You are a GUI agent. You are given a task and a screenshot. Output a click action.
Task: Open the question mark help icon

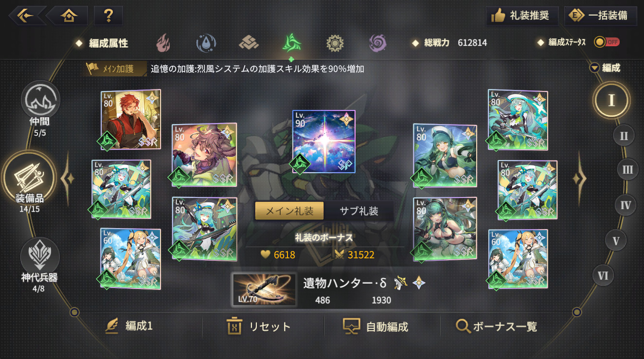click(108, 16)
